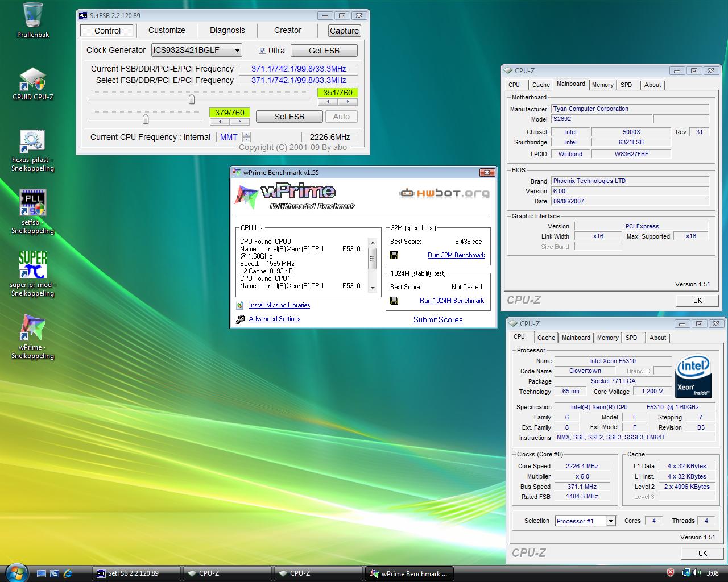
Task: Click the Set FSB button
Action: tap(289, 117)
